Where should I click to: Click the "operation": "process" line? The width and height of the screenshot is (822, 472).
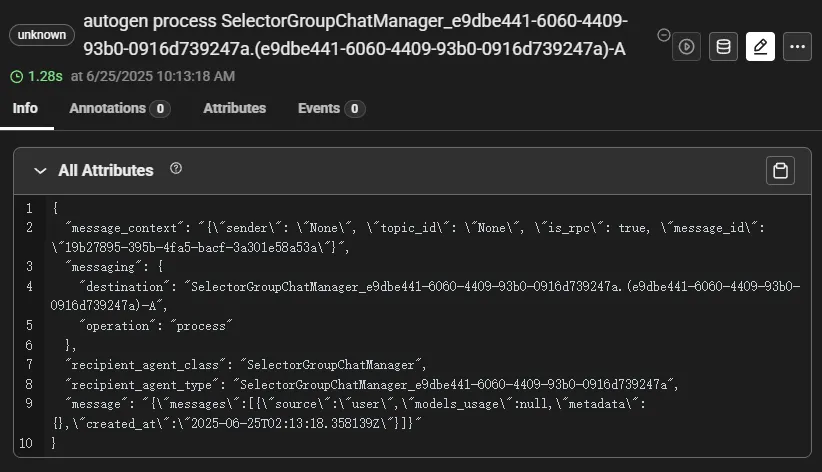156,326
